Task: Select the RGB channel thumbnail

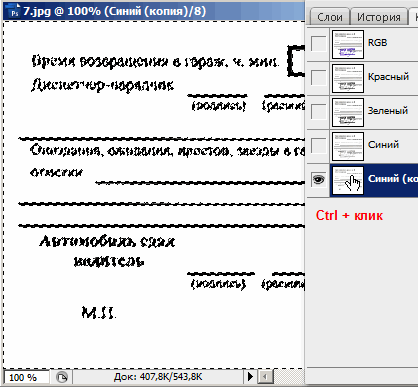Action: 348,44
